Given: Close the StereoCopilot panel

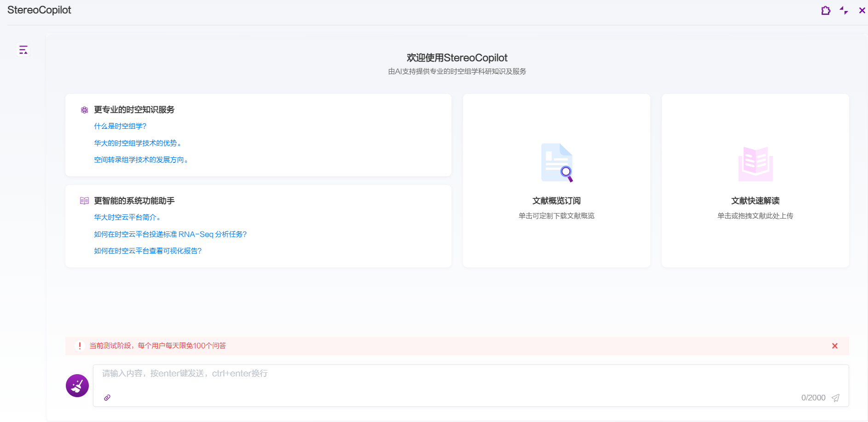Looking at the screenshot, I should click(x=862, y=10).
